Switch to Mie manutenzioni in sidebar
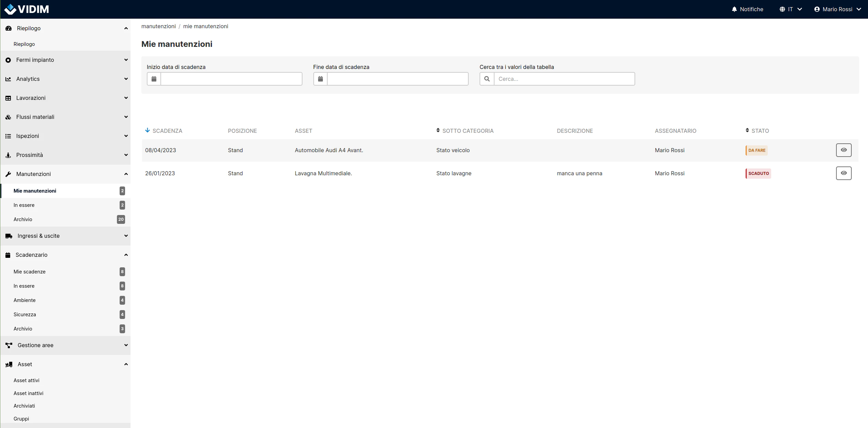This screenshot has width=868, height=428. pyautogui.click(x=35, y=191)
